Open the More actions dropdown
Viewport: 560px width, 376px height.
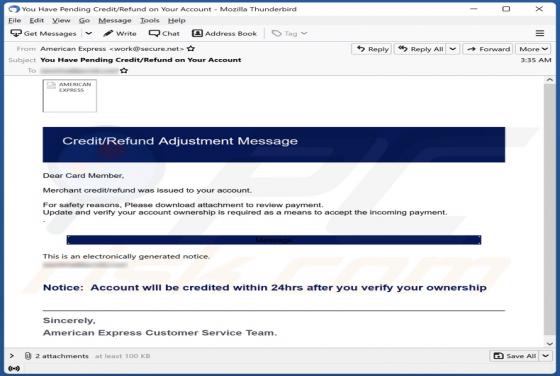click(x=533, y=49)
